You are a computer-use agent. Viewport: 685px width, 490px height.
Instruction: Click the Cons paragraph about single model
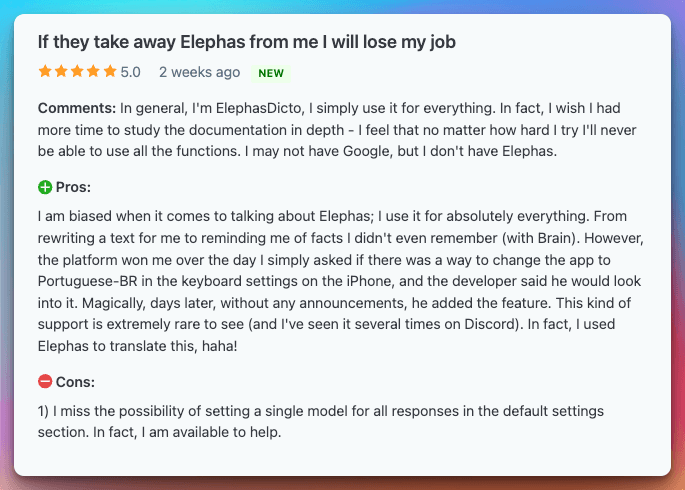321,421
